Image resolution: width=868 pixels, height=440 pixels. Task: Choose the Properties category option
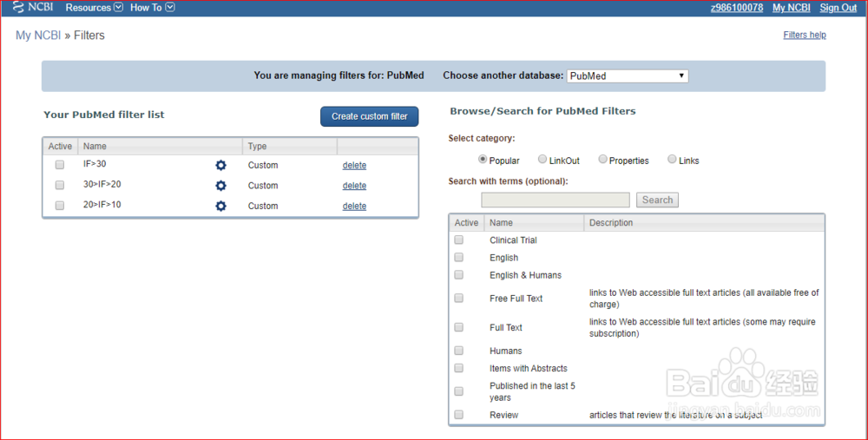(602, 160)
